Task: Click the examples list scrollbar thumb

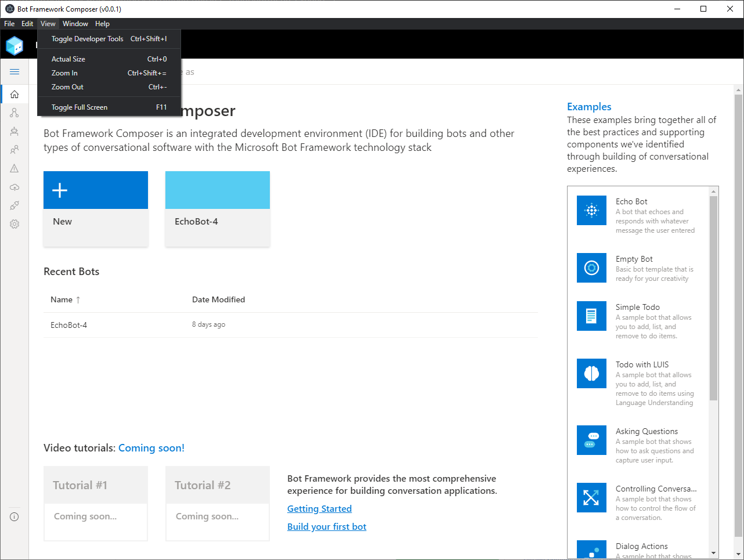Action: [x=714, y=298]
